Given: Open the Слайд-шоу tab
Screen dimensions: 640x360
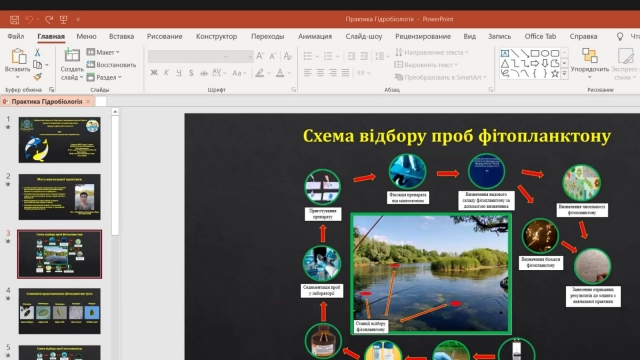Looking at the screenshot, I should pos(364,36).
